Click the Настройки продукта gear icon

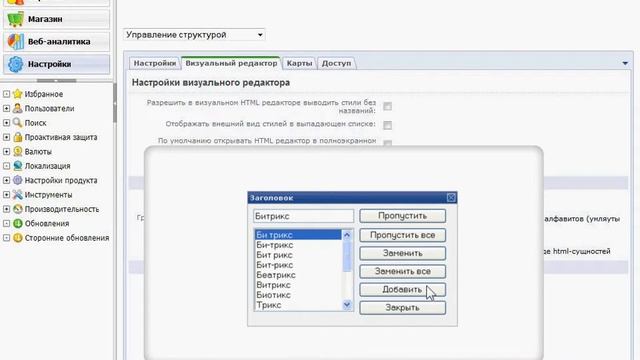point(18,180)
